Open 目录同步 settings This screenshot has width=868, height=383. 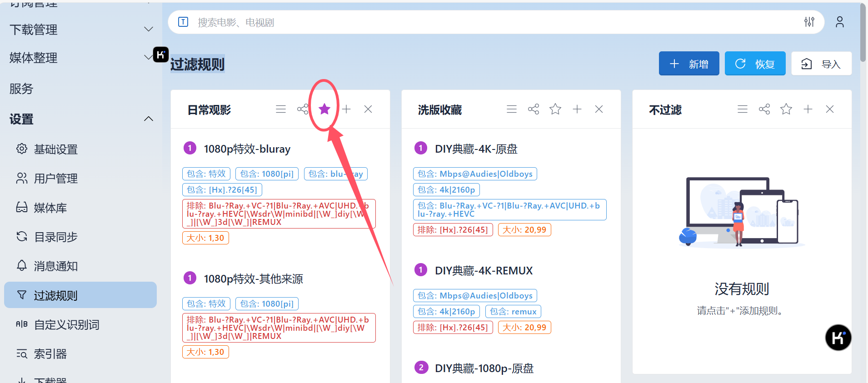tap(81, 237)
